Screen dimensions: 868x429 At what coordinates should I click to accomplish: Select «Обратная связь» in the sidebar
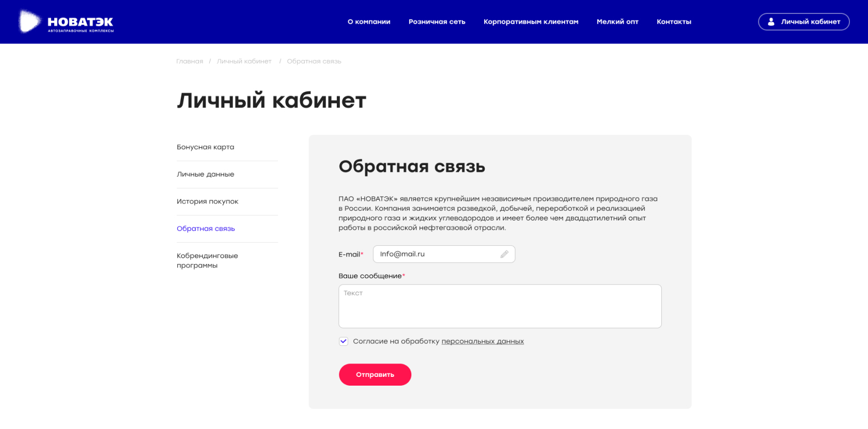click(x=206, y=229)
